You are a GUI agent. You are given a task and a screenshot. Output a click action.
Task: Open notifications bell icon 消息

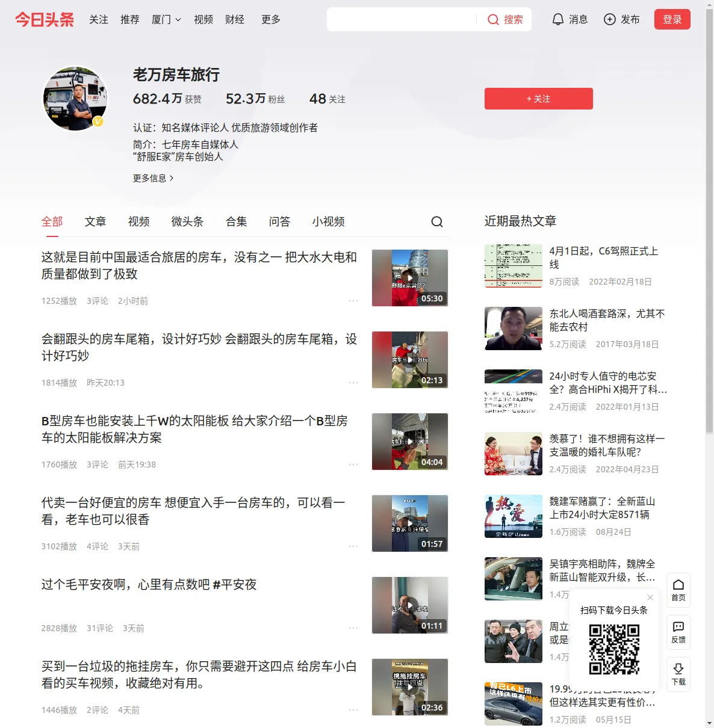(x=558, y=19)
